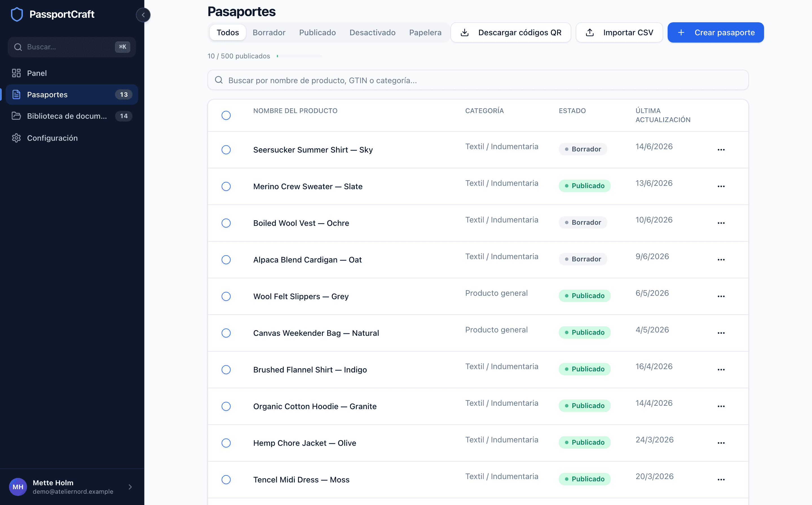
Task: Open the Seersucker Summer Shirt — Sky passport
Action: click(313, 150)
